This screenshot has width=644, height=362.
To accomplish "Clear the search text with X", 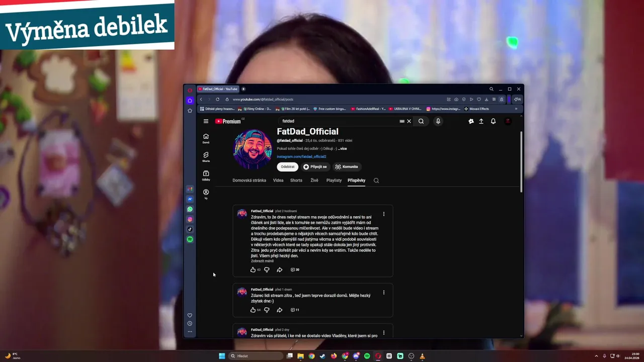I will pos(409,121).
